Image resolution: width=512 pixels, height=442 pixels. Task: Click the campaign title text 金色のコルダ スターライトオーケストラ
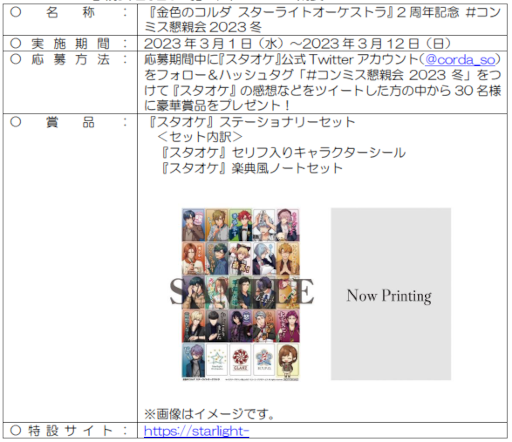pos(269,13)
